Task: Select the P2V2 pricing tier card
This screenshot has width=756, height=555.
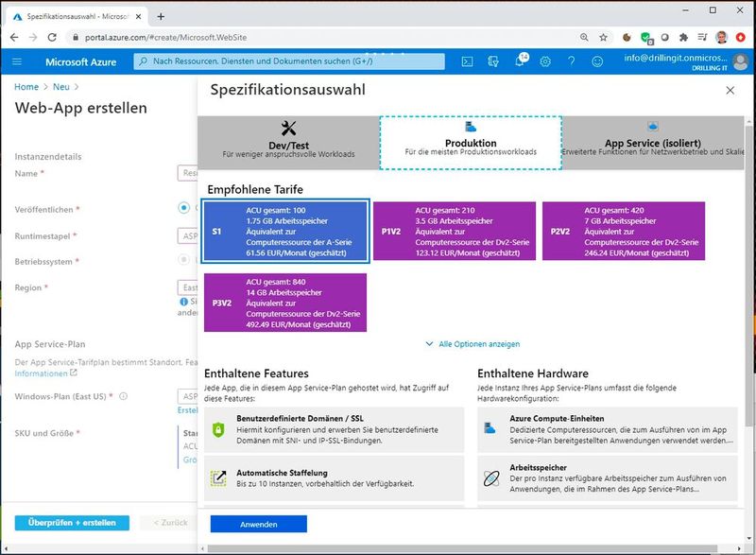Action: [x=624, y=231]
